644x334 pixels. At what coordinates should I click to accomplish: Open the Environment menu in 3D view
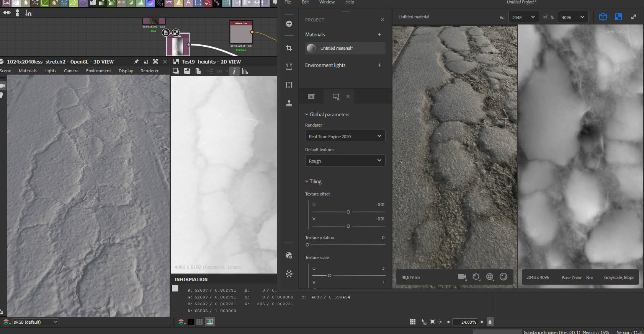coord(98,71)
